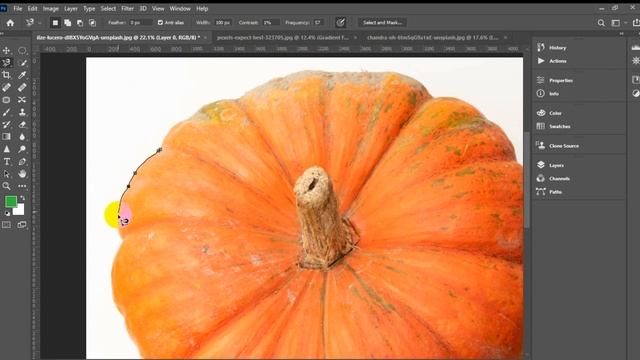The image size is (640, 360).
Task: Select the Content-Aware Move tool
Action: [22, 100]
